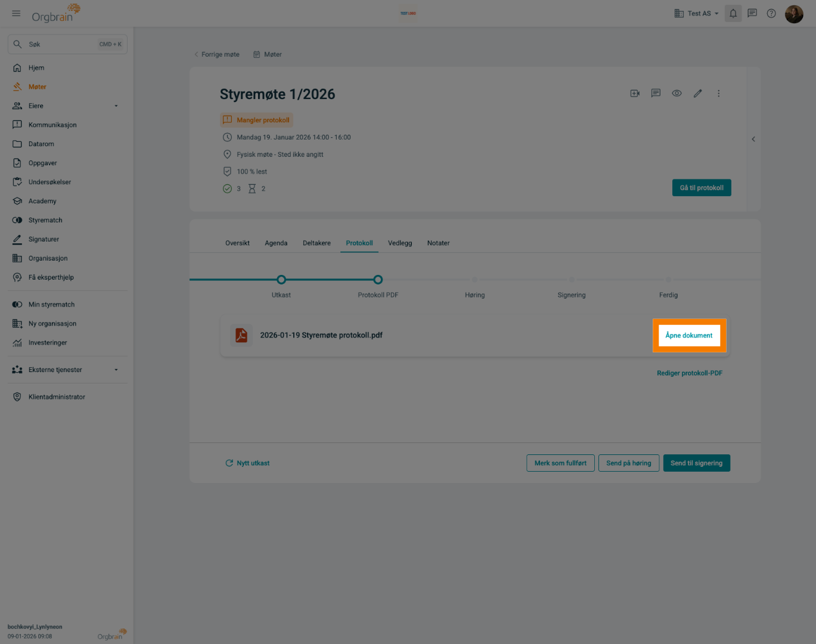
Task: Click Rediger protokoll-PDF link
Action: tap(690, 373)
